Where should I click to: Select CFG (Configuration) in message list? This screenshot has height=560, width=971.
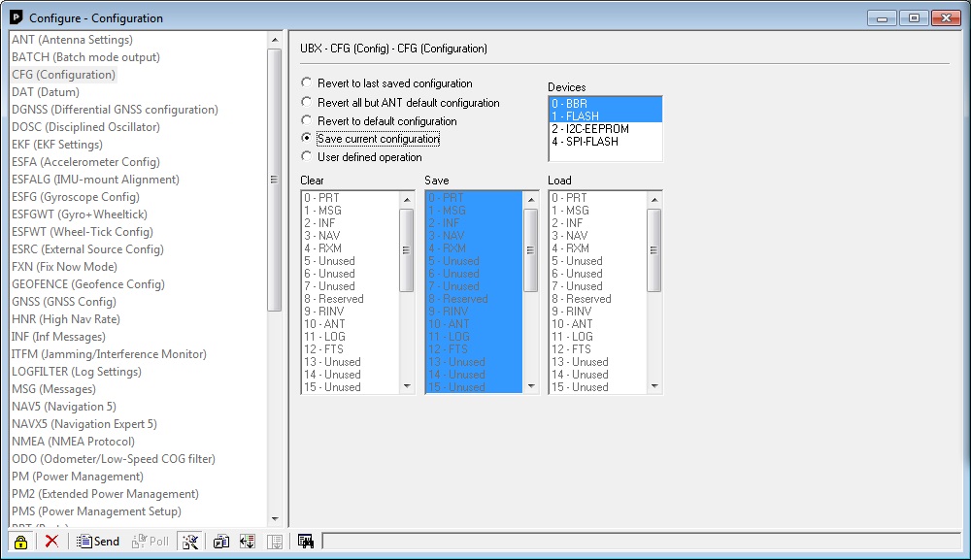point(63,75)
